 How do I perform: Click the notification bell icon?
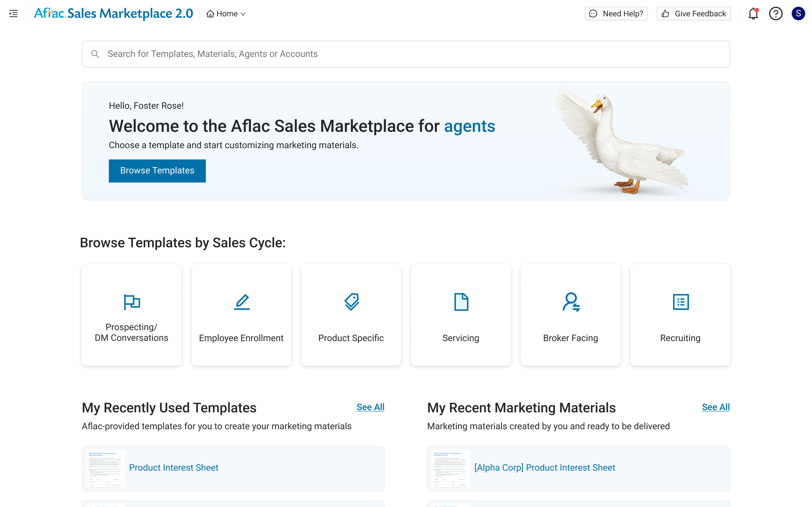pos(753,14)
